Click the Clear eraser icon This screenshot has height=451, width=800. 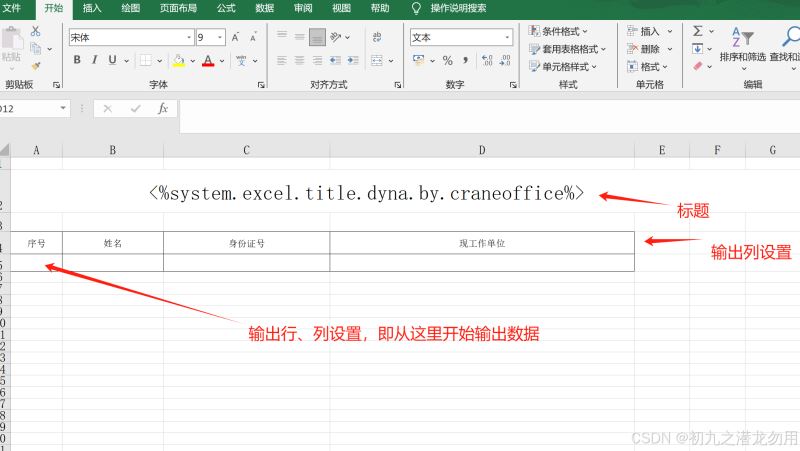click(x=697, y=66)
